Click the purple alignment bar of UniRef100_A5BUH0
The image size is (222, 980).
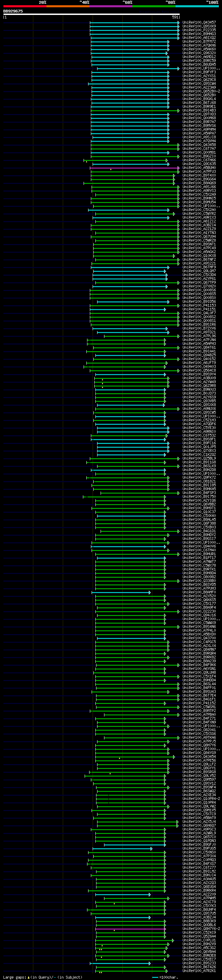(135, 168)
